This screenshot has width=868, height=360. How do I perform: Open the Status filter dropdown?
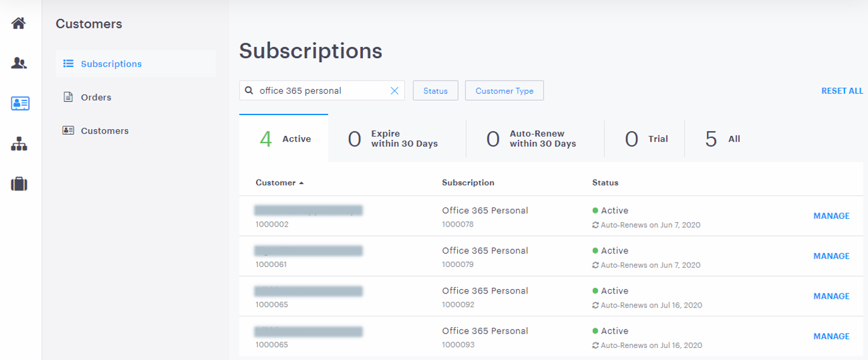tap(436, 90)
